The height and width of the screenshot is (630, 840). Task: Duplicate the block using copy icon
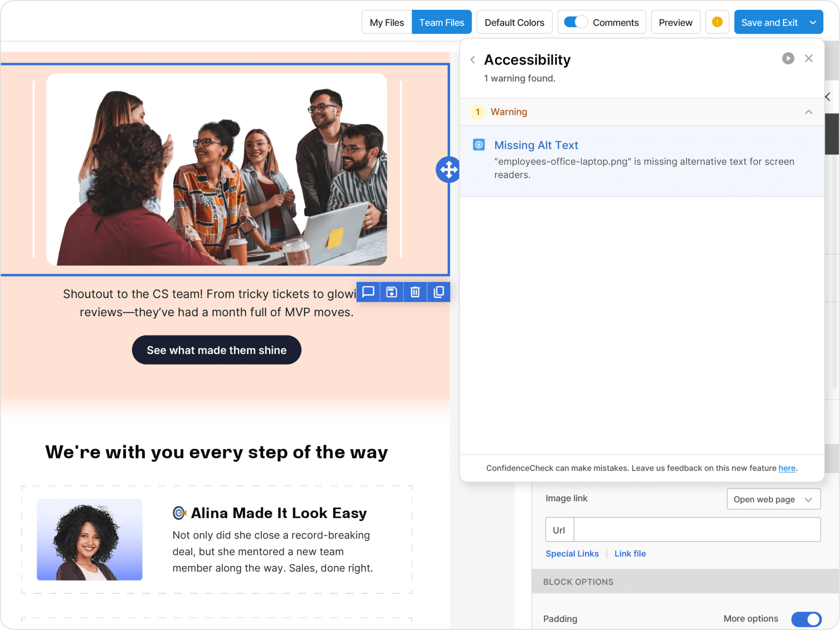(x=438, y=292)
